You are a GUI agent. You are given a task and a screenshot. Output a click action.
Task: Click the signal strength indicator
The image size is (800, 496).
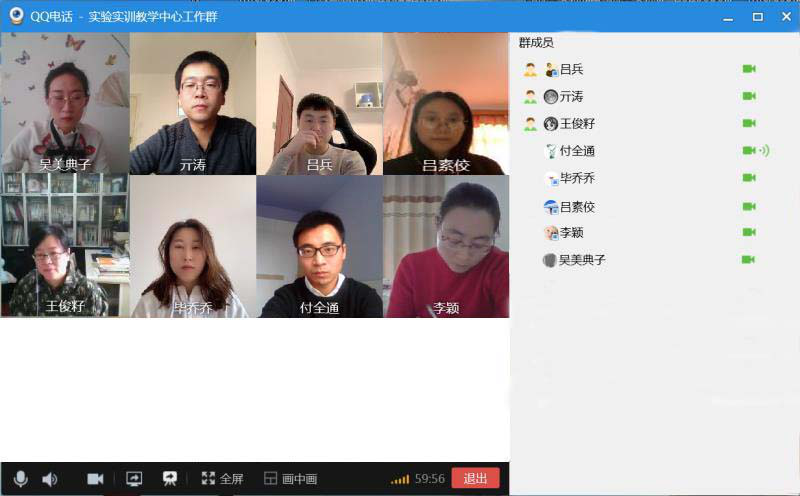coord(400,479)
